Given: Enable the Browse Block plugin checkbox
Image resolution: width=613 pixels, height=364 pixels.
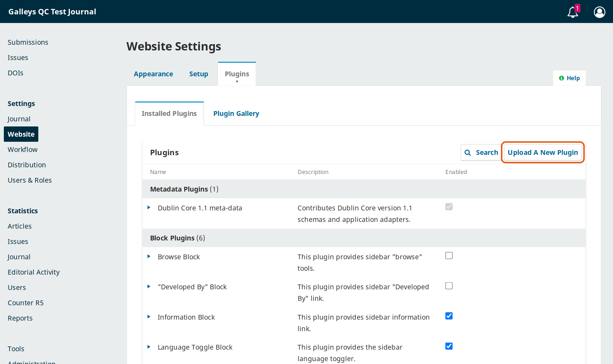Looking at the screenshot, I should point(449,256).
